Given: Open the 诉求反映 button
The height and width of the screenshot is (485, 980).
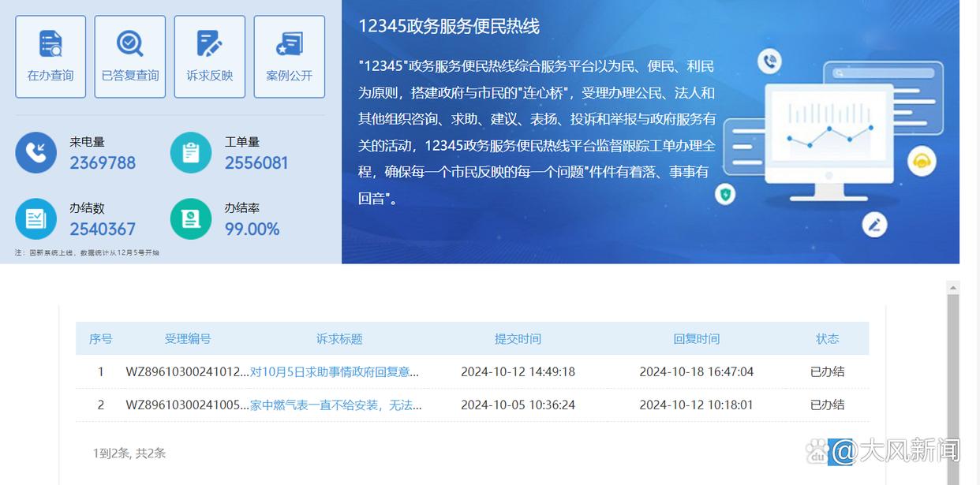Looking at the screenshot, I should [210, 57].
